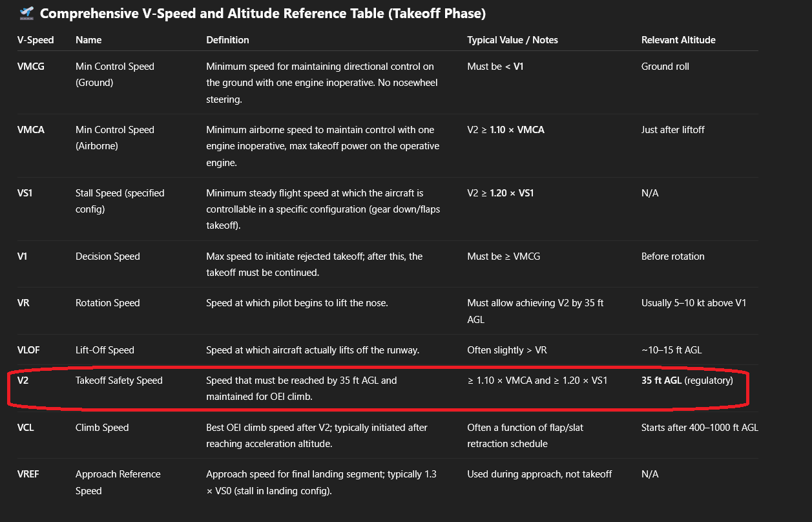Click the V-Speed column header
The image size is (812, 522).
(36, 40)
